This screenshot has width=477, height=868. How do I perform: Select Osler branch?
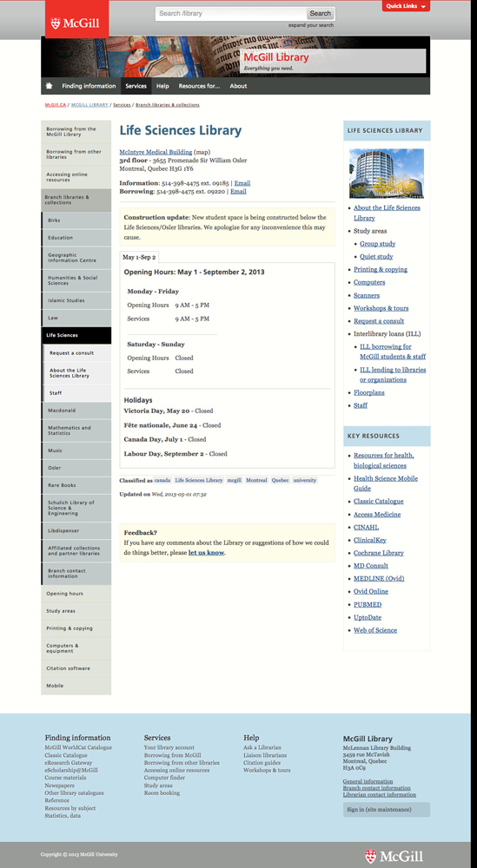pyautogui.click(x=76, y=469)
